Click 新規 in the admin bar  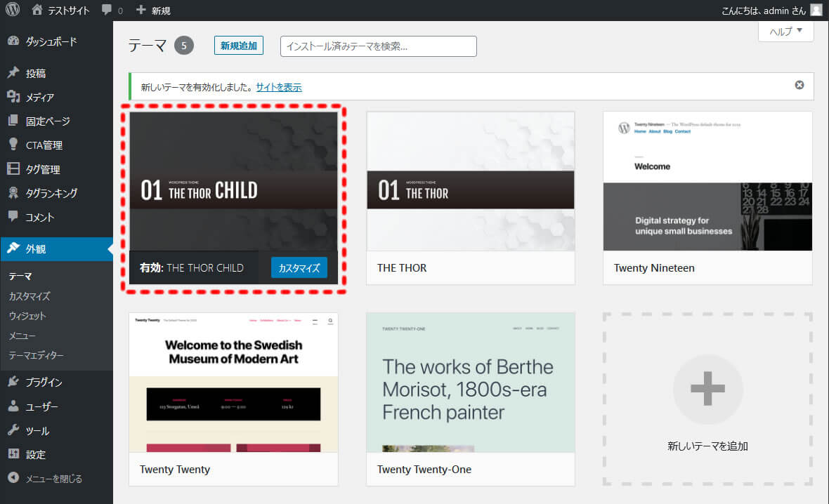(161, 10)
